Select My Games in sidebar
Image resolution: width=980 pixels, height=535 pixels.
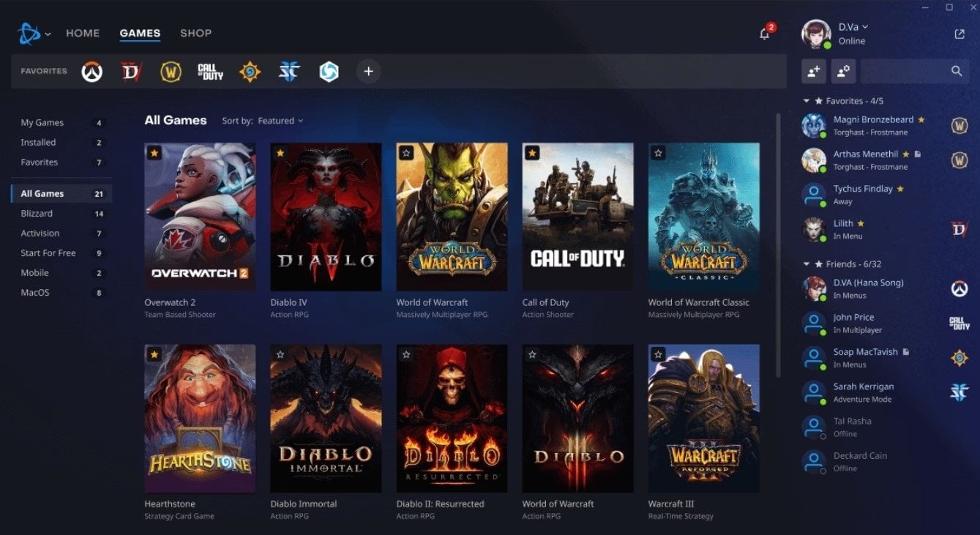click(61, 123)
